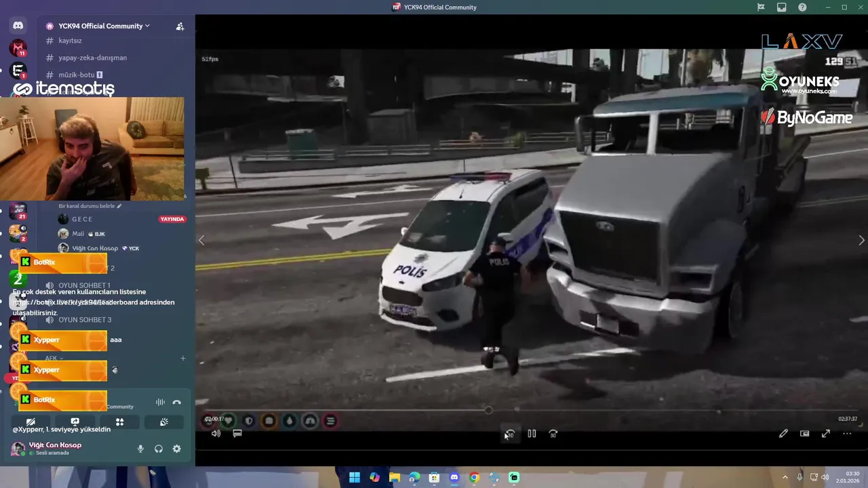Open the network icon in system tray
The image size is (868, 488).
click(814, 477)
